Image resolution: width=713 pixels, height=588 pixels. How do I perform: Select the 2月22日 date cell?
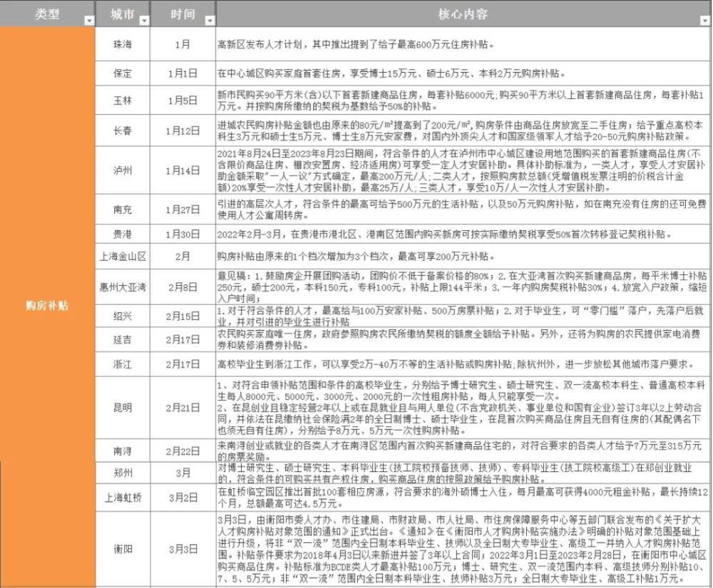point(183,450)
